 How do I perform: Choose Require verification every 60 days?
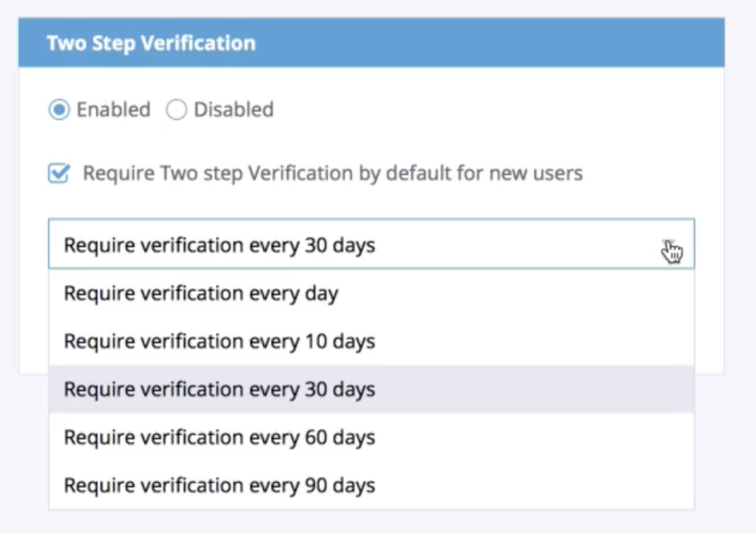(x=371, y=437)
